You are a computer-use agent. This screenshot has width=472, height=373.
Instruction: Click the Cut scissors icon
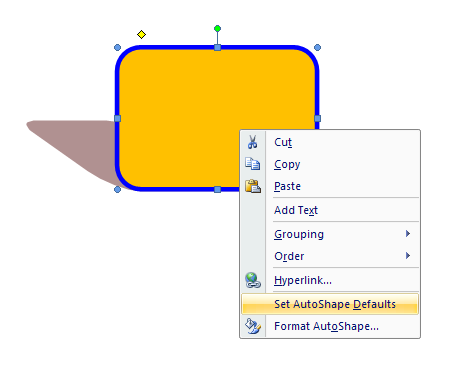point(253,142)
